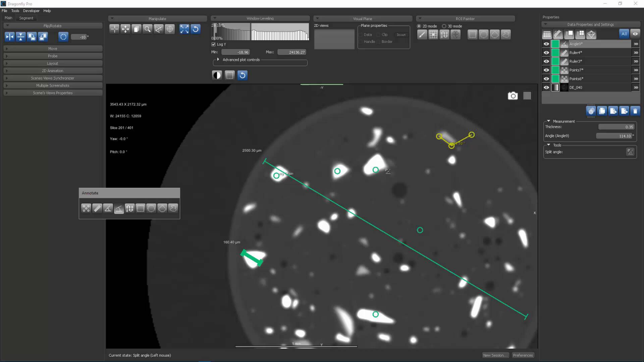Click the New Session button
This screenshot has height=362, width=644.
click(x=495, y=355)
